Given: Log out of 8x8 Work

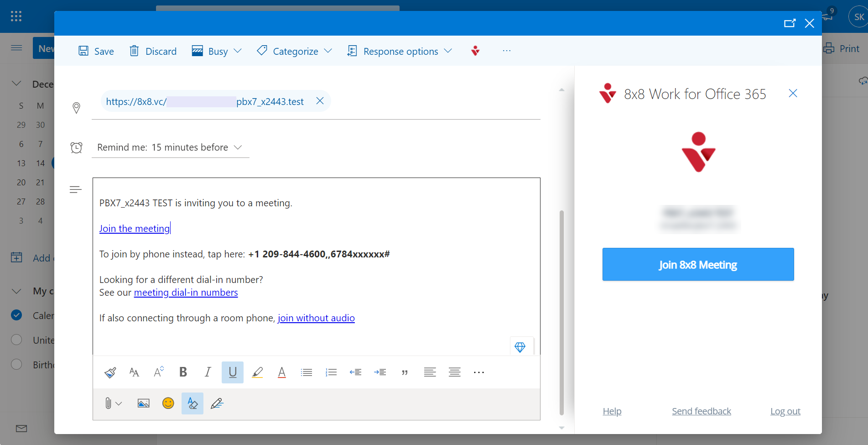Looking at the screenshot, I should (785, 411).
